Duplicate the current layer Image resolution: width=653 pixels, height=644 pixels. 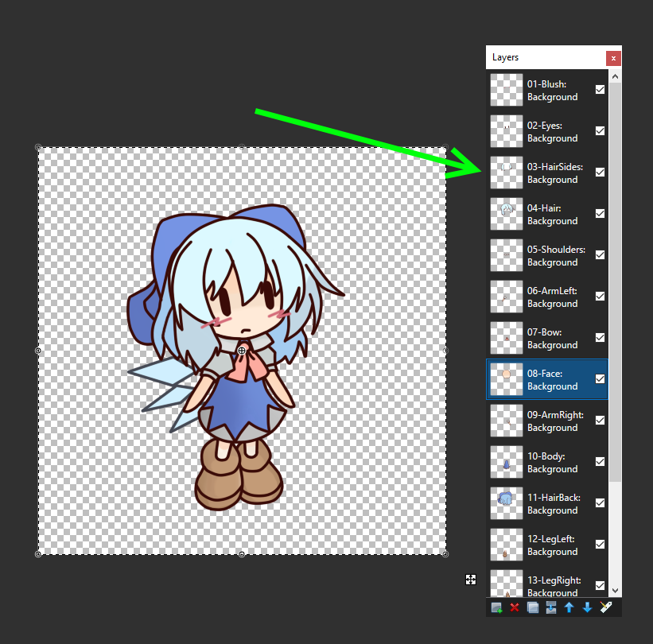coord(533,607)
